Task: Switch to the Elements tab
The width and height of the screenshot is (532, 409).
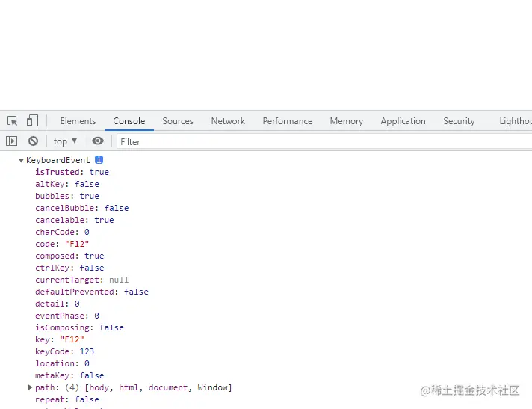Action: click(x=78, y=121)
